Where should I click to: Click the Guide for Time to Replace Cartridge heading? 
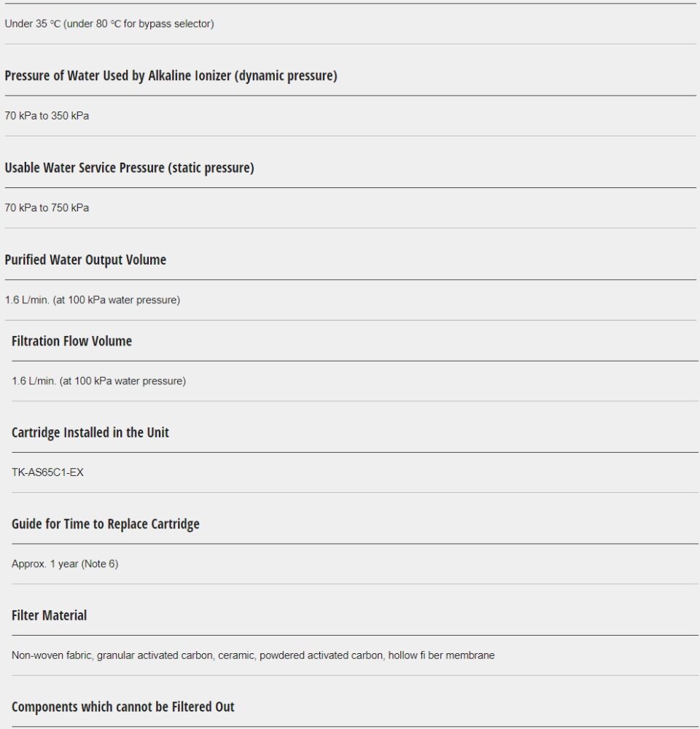[105, 524]
